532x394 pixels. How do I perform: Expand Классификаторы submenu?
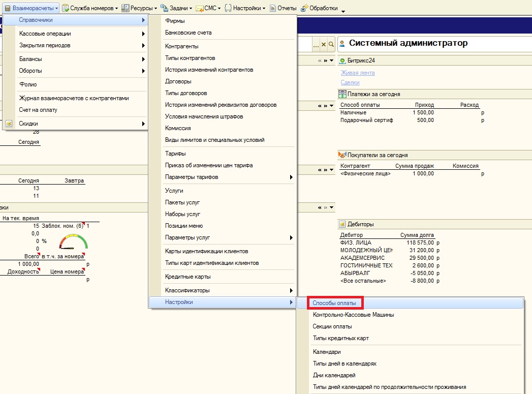pyautogui.click(x=222, y=290)
